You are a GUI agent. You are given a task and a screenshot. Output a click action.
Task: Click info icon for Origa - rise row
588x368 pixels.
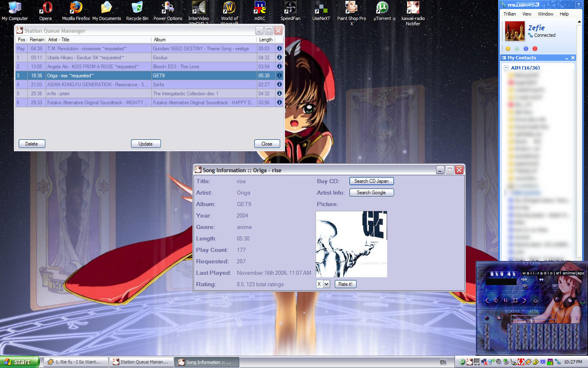(x=279, y=75)
